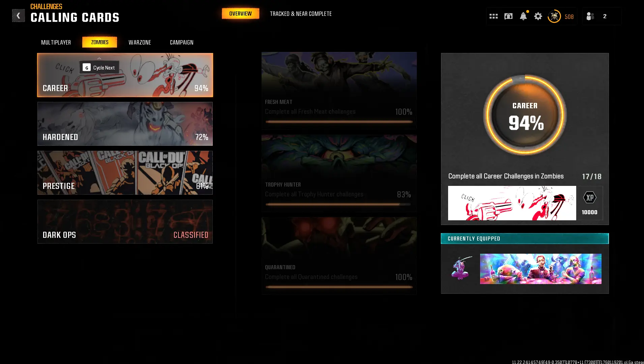Click the Trophy Hunter progress bar
644x364 pixels.
(x=339, y=204)
